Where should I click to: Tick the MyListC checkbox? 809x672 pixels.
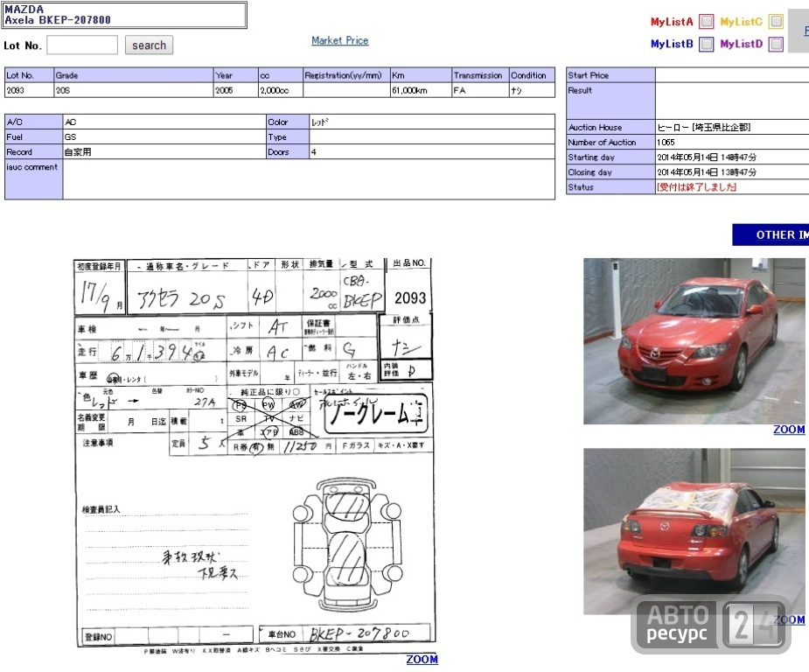click(x=776, y=21)
